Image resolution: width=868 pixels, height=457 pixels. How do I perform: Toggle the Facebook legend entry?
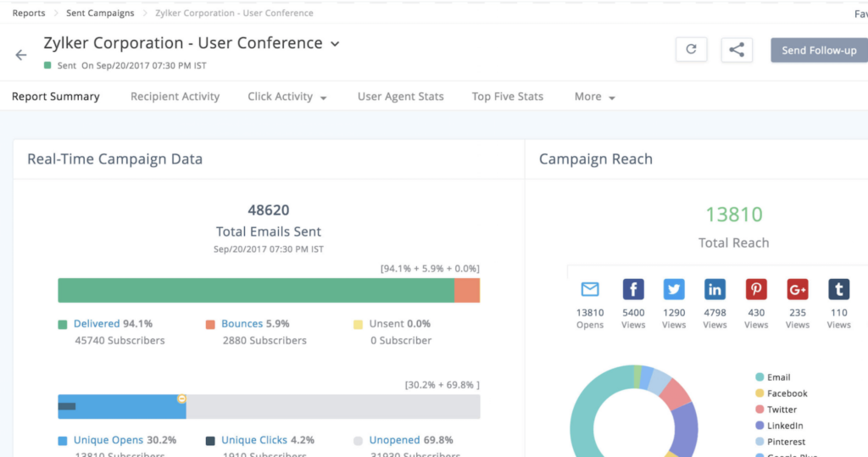coord(781,393)
